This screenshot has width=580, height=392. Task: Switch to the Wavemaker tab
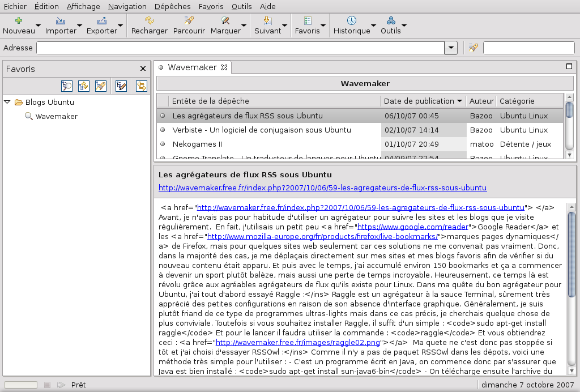192,67
